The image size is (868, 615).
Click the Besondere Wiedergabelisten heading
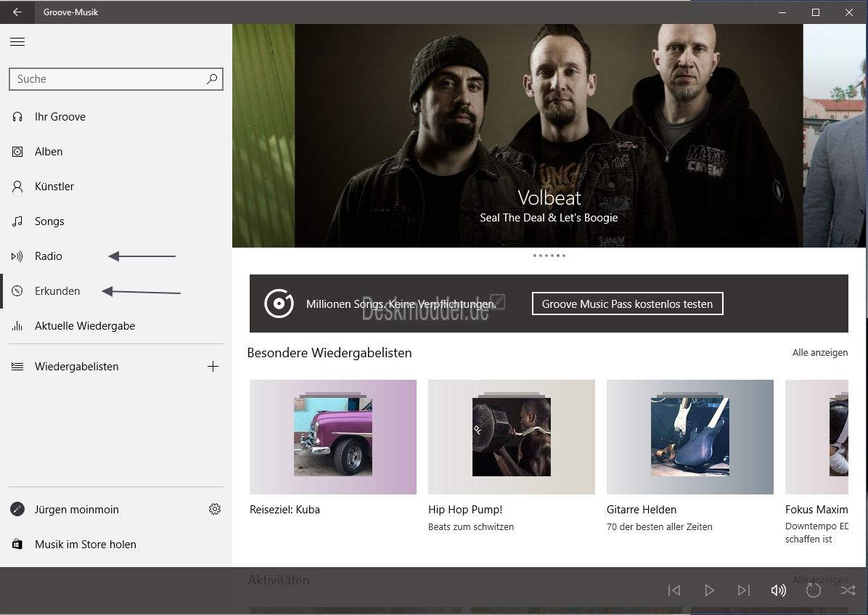(x=329, y=353)
